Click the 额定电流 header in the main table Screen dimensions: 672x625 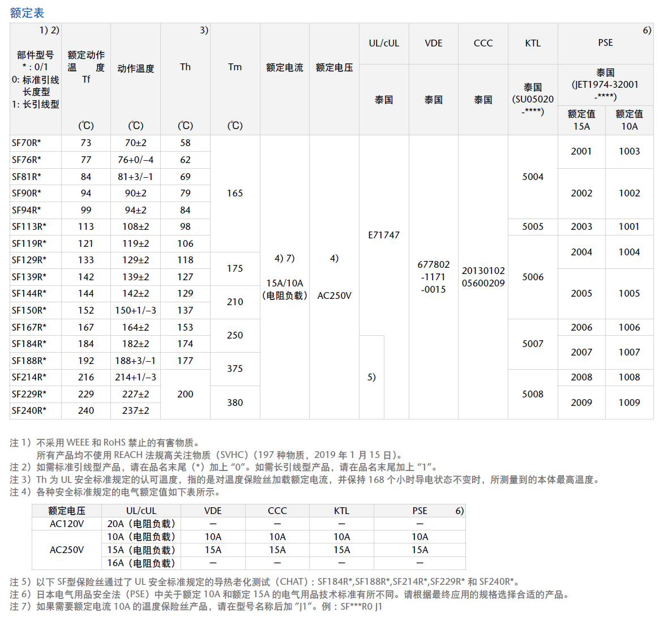pyautogui.click(x=285, y=68)
